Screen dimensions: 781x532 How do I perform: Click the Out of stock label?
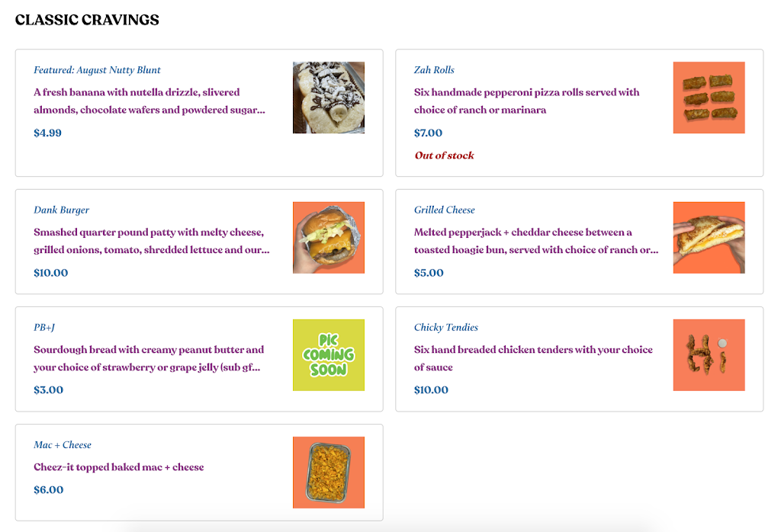tap(444, 155)
